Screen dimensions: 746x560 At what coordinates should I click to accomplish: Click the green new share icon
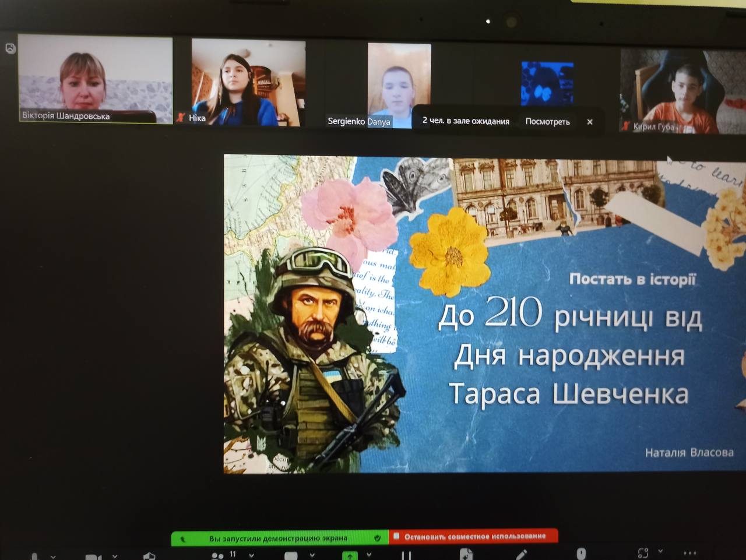tap(350, 555)
